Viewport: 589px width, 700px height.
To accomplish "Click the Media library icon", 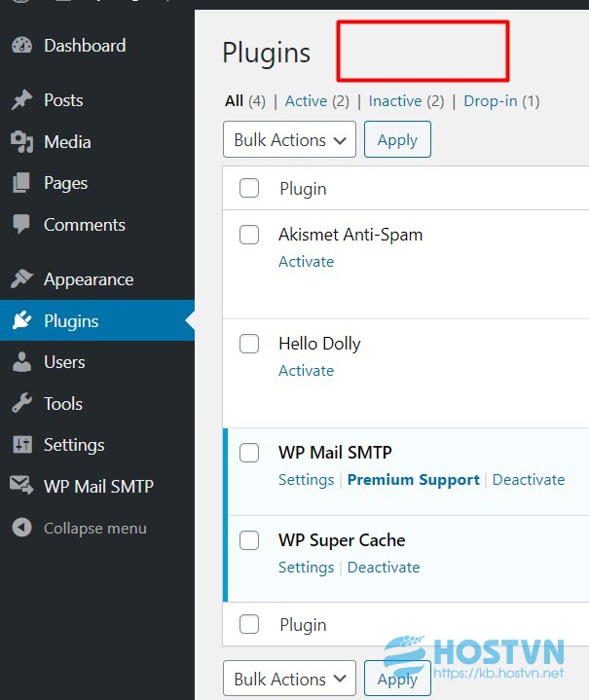I will [21, 142].
